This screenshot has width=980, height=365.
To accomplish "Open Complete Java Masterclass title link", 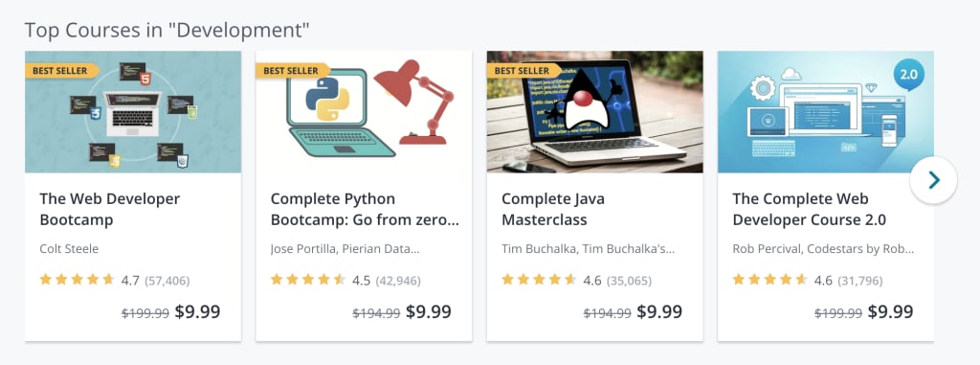I will coord(553,210).
